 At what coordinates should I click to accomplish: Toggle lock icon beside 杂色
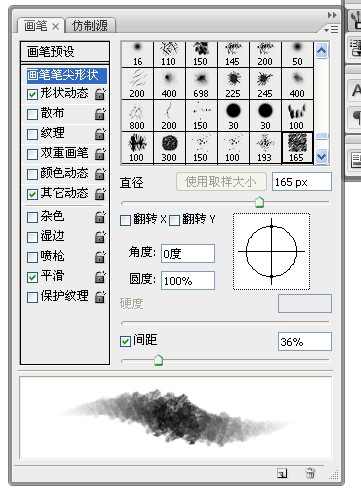coord(100,217)
